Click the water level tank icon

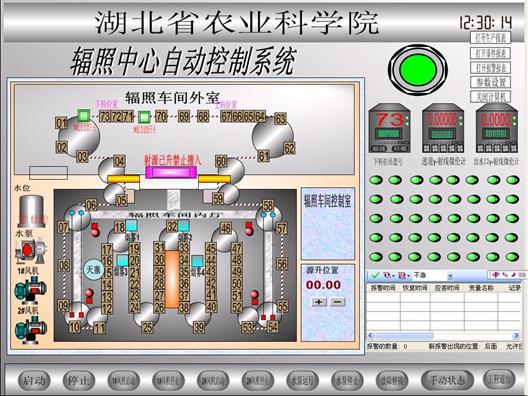click(32, 211)
